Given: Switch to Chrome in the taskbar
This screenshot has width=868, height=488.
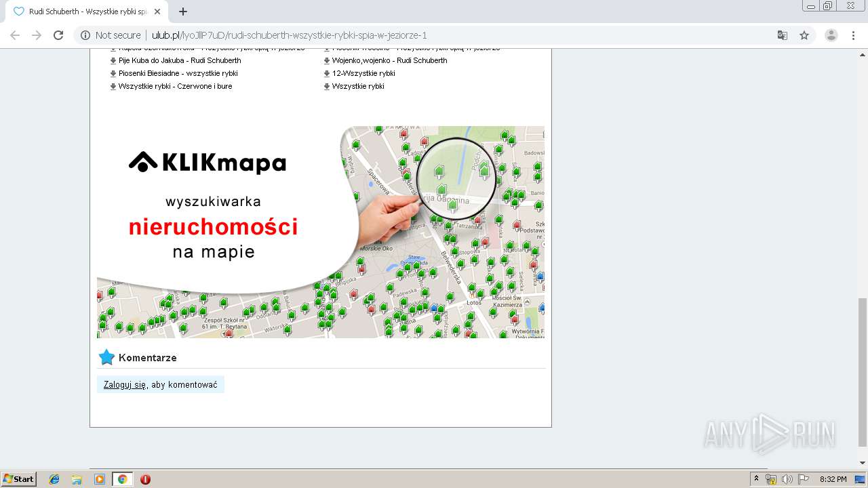Looking at the screenshot, I should (122, 479).
